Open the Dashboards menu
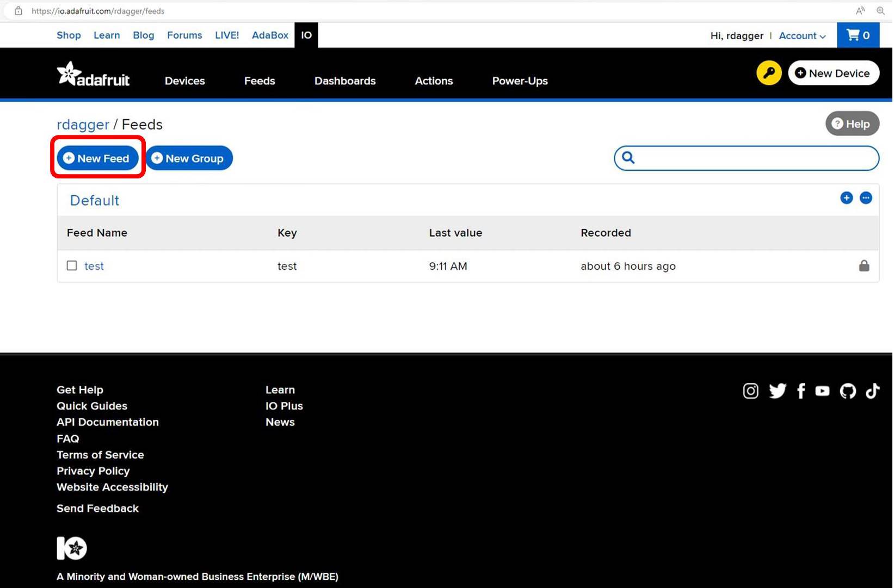Screen dimensions: 894x588 tap(346, 81)
